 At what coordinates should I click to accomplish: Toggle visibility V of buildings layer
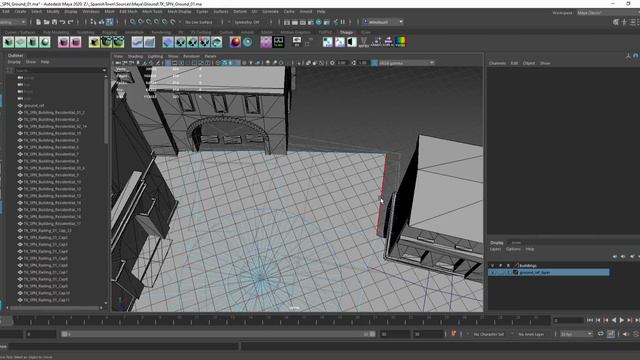(x=492, y=265)
